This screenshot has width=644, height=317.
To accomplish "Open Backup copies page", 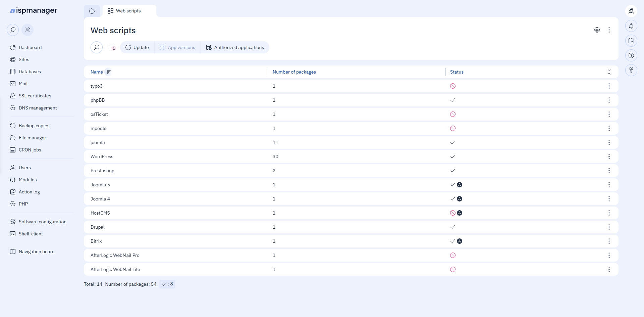I will pyautogui.click(x=34, y=126).
